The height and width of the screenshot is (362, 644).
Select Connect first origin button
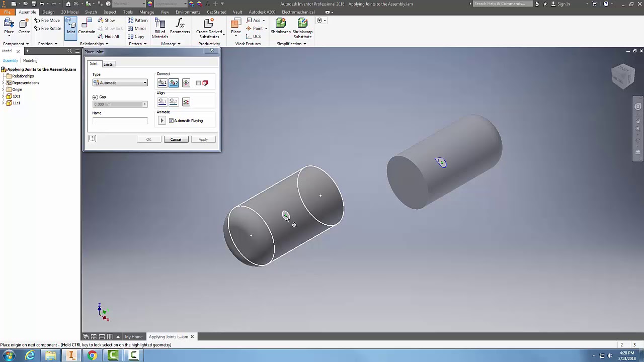pyautogui.click(x=162, y=83)
